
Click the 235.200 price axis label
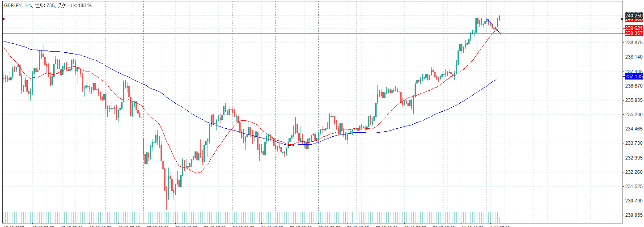coord(633,115)
